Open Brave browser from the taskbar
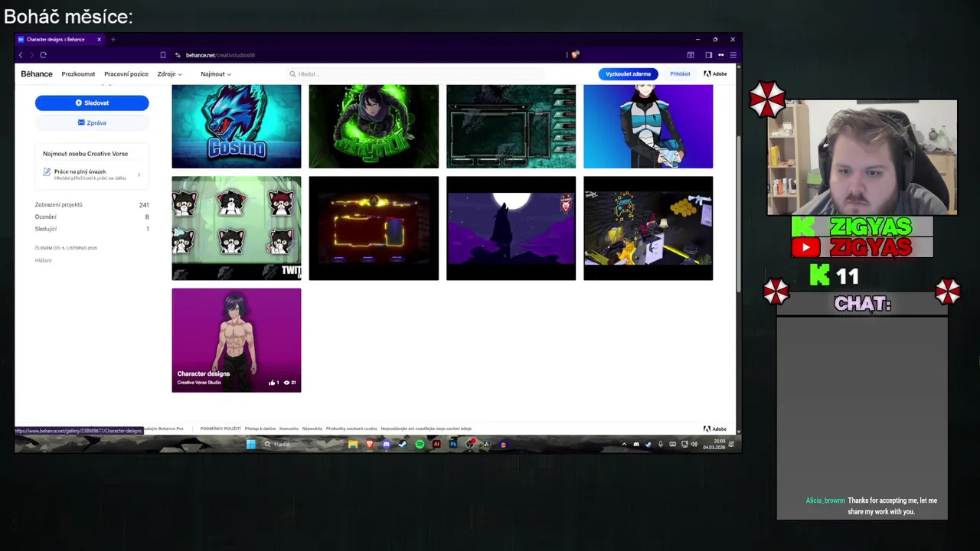Viewport: 980px width, 551px height. coord(370,444)
